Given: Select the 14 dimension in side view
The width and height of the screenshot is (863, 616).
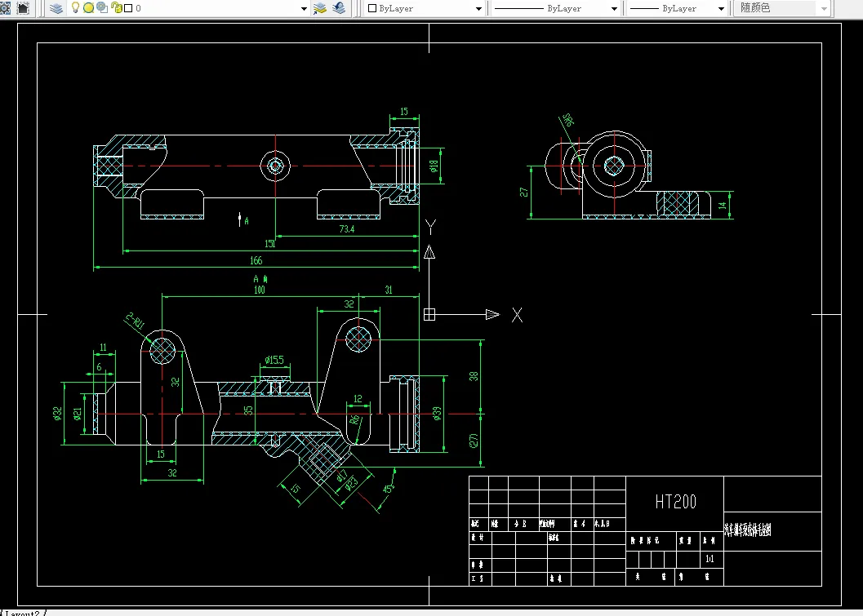Looking at the screenshot, I should pyautogui.click(x=723, y=205).
